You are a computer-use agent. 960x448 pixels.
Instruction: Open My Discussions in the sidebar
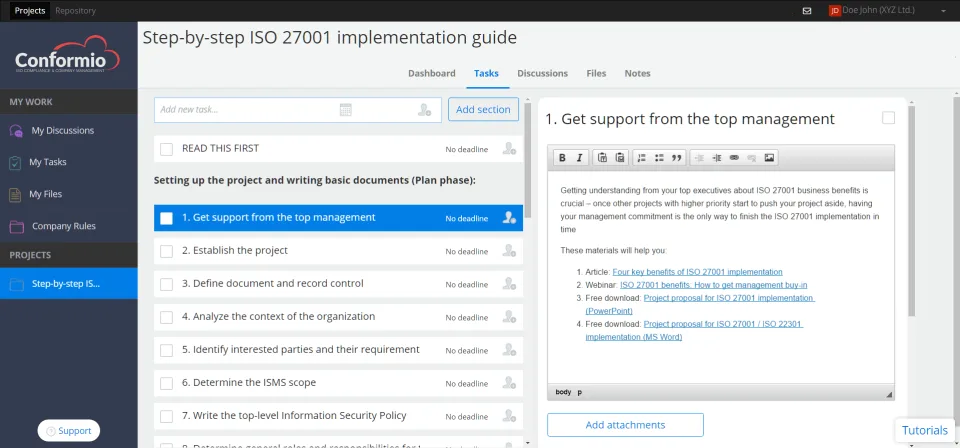pos(62,130)
